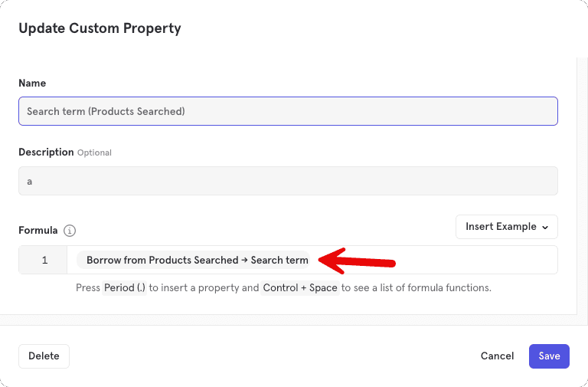Image resolution: width=588 pixels, height=387 pixels.
Task: Click the Insert Example chevron arrow
Action: tap(545, 228)
